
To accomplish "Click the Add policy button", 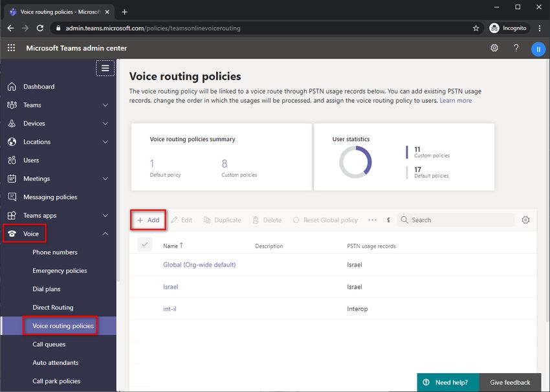I will coord(148,220).
